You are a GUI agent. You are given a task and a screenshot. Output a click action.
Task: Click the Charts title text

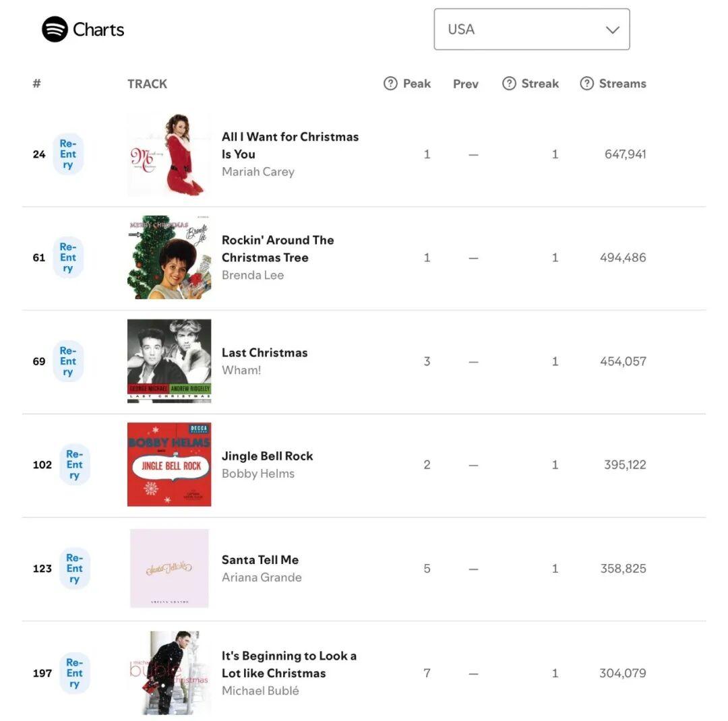point(98,30)
